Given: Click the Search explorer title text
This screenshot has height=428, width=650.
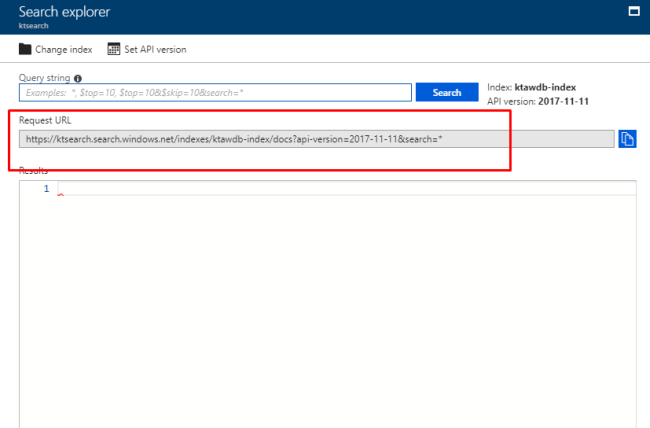Looking at the screenshot, I should coord(64,12).
